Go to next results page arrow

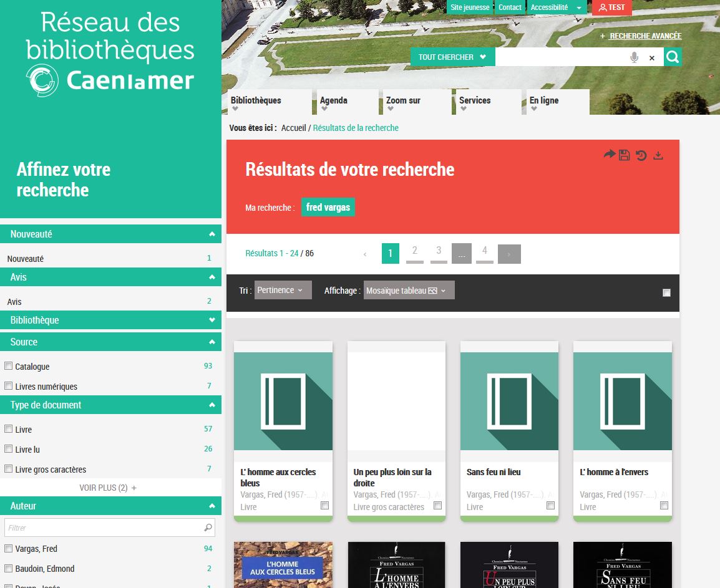point(509,254)
